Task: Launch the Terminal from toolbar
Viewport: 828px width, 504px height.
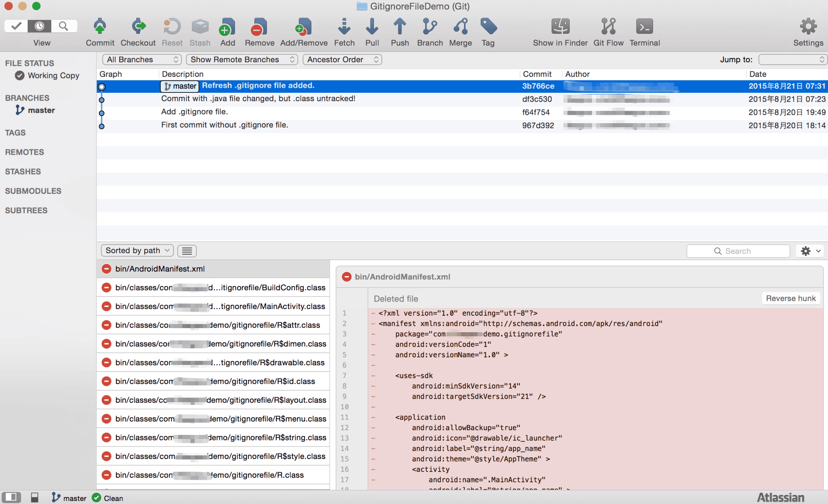Action: coord(644,27)
